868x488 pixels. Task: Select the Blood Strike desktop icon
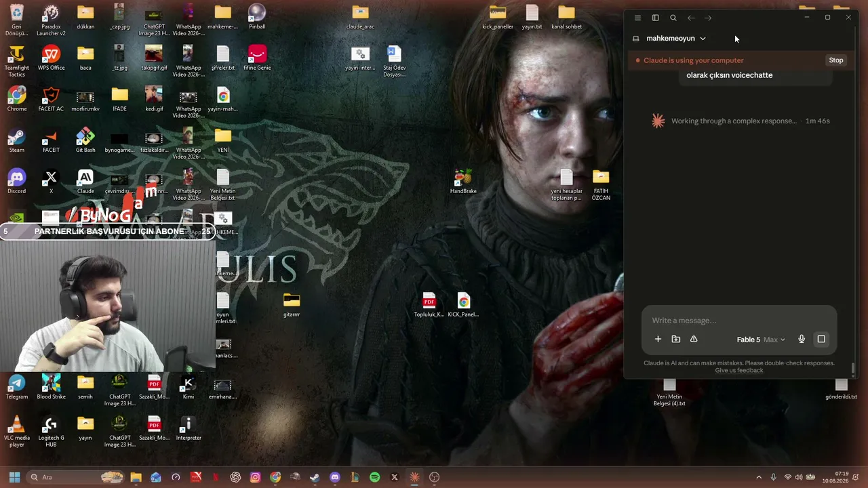click(x=51, y=387)
